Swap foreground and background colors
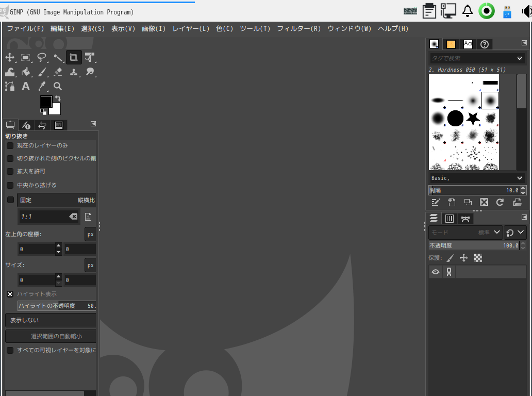The width and height of the screenshot is (532, 396). (x=58, y=98)
